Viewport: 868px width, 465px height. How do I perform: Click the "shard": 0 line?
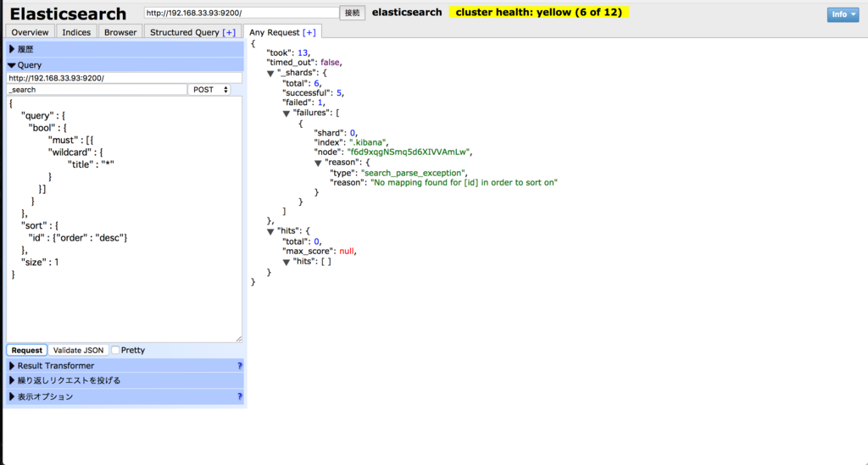click(336, 133)
